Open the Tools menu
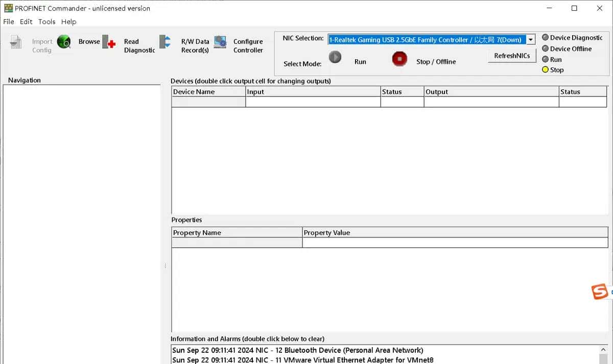Viewport: 613px width, 364px height. point(46,21)
